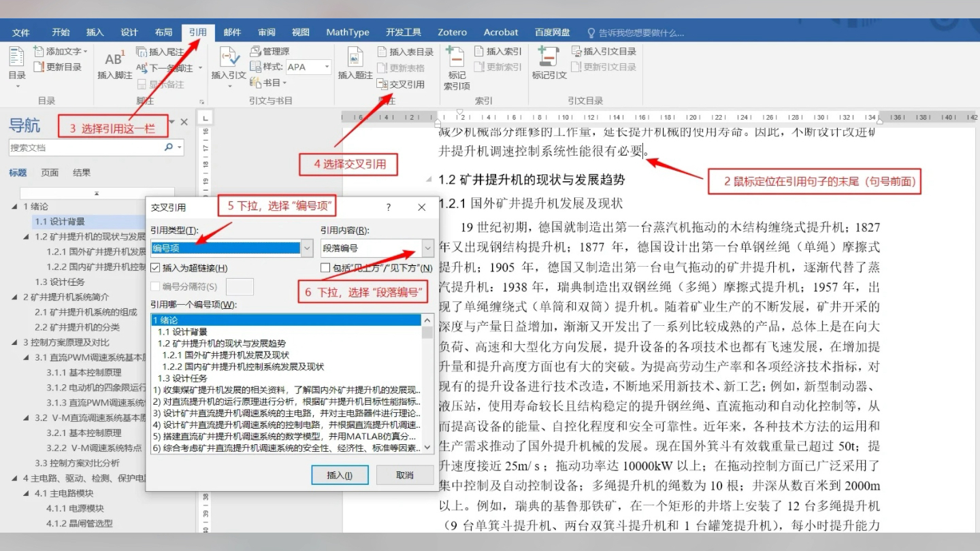The image size is (980, 551).
Task: Click 插入题注 insert caption
Action: (x=355, y=65)
